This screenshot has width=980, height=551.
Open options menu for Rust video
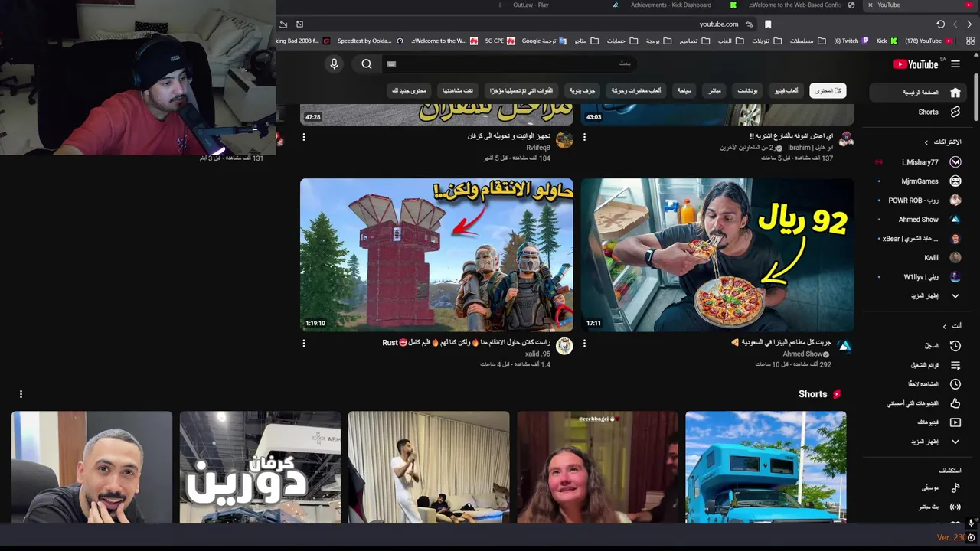(x=304, y=344)
